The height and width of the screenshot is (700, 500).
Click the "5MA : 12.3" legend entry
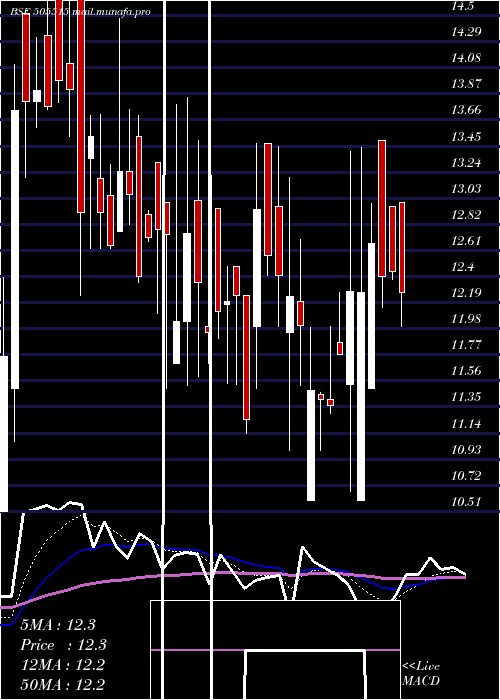(58, 625)
